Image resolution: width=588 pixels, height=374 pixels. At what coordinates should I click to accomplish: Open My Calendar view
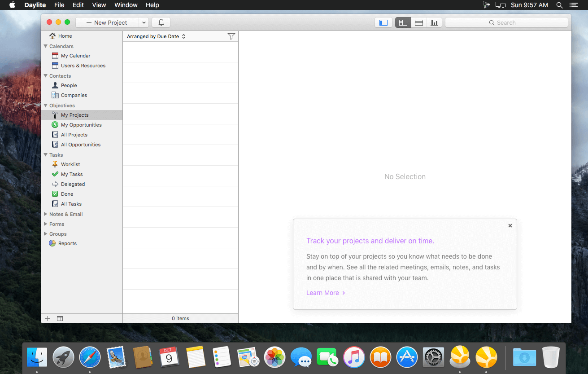tap(71, 56)
